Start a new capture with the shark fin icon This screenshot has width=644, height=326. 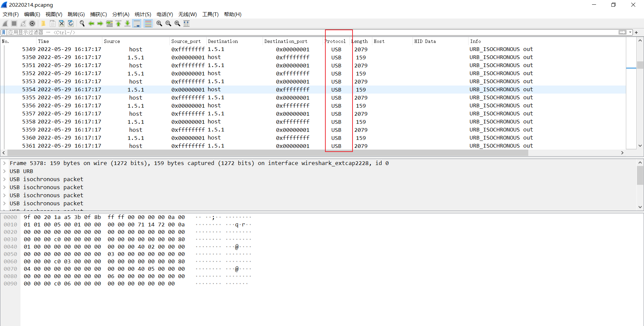pyautogui.click(x=5, y=23)
